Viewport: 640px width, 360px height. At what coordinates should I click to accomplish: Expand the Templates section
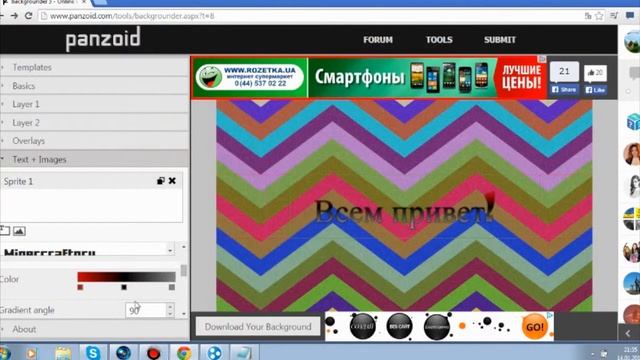click(94, 67)
